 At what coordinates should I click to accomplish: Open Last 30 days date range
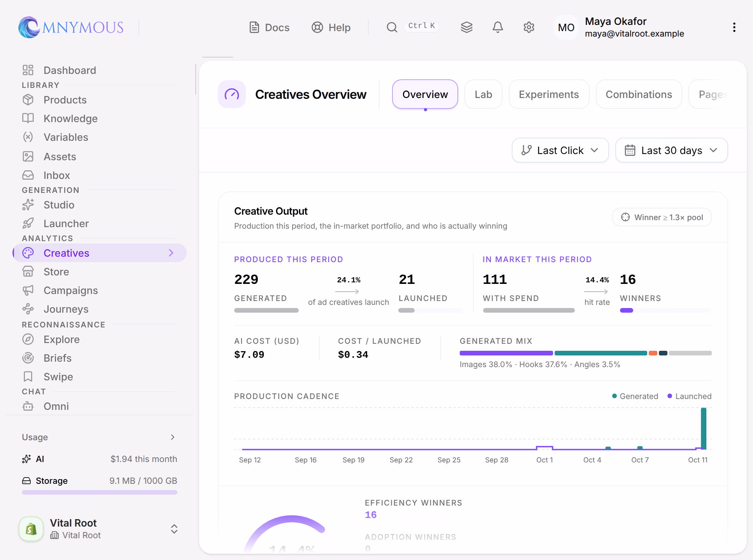tap(671, 150)
